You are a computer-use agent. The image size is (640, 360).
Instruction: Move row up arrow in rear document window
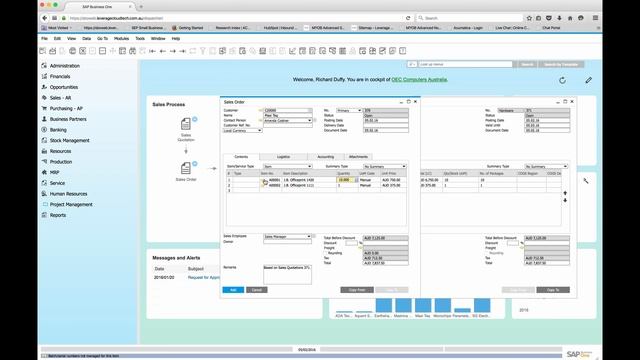pyautogui.click(x=565, y=193)
